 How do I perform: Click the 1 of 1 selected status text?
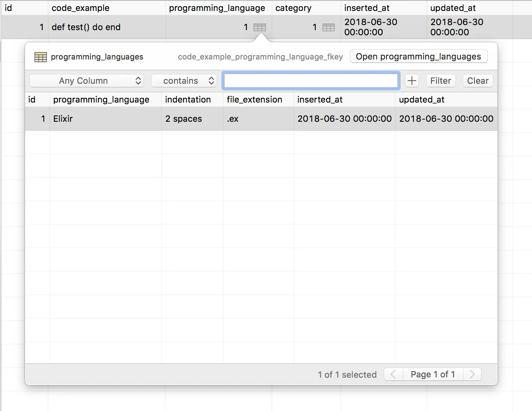coord(347,375)
